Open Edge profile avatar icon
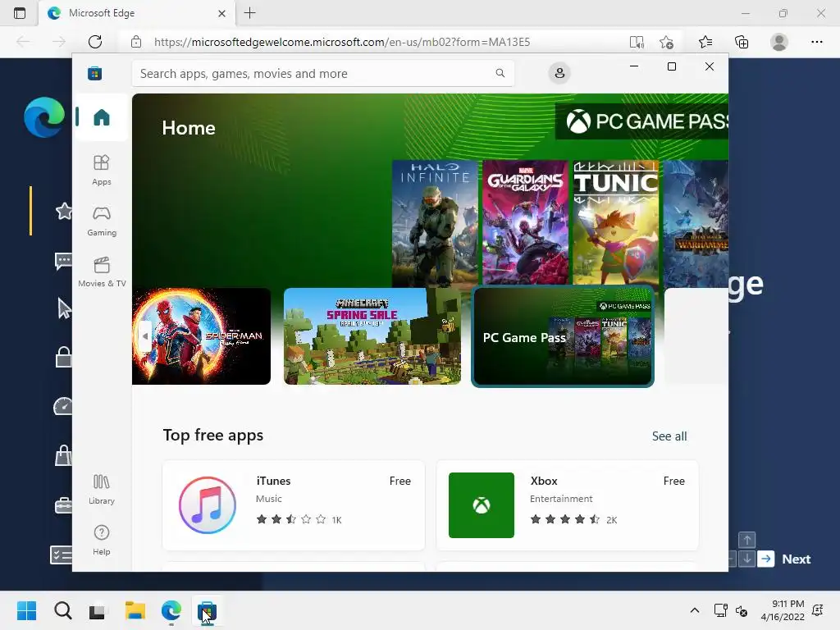 (779, 42)
